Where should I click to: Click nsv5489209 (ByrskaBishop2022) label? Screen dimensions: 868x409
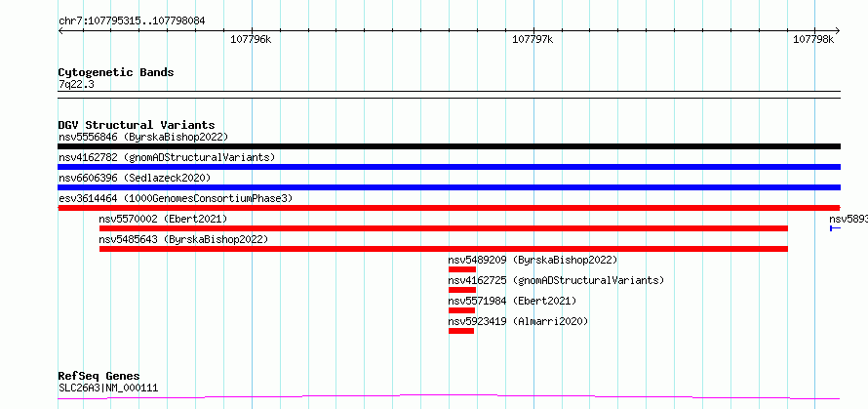tap(533, 260)
